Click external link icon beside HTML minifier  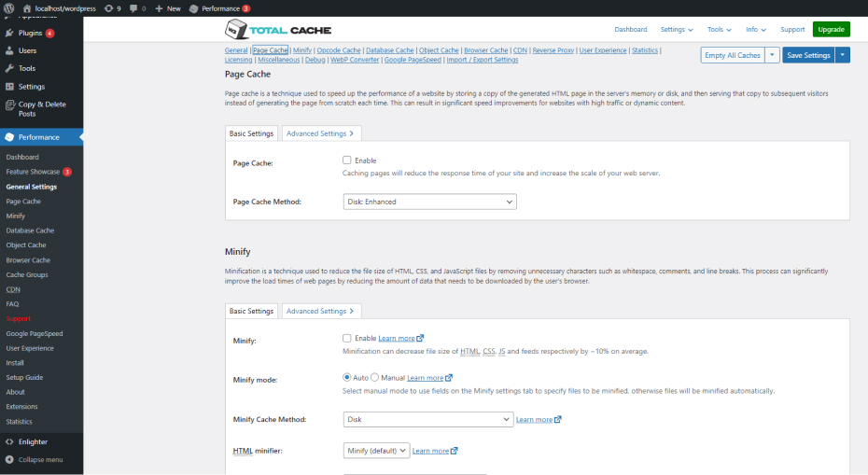(454, 451)
